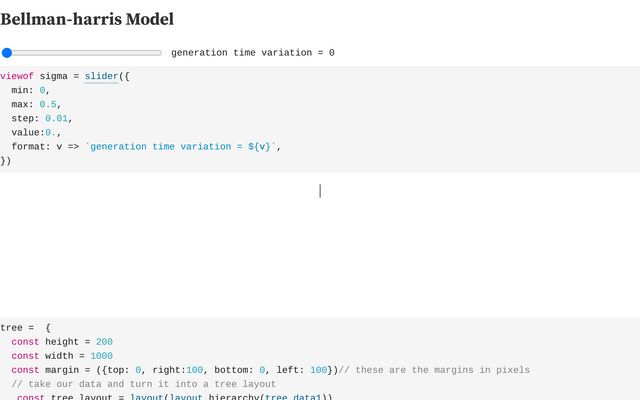Click the generation time variation slider thumb
This screenshot has height=400, width=640.
pyautogui.click(x=7, y=53)
